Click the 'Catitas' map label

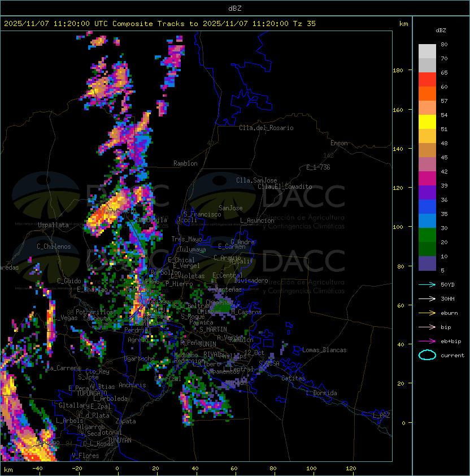(x=293, y=379)
